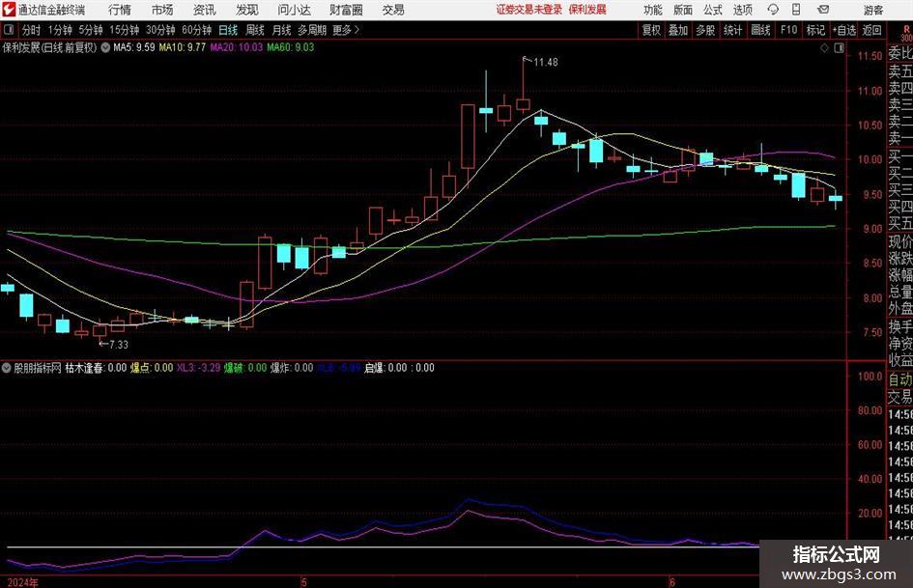Open the F10 company info button
This screenshot has height=588, width=913.
788,30
